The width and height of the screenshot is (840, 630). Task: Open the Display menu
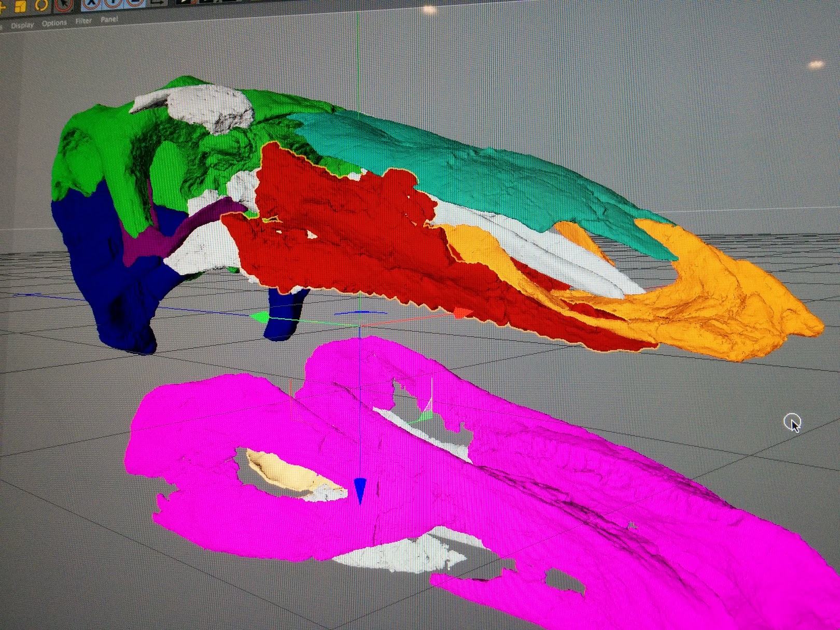pyautogui.click(x=22, y=25)
